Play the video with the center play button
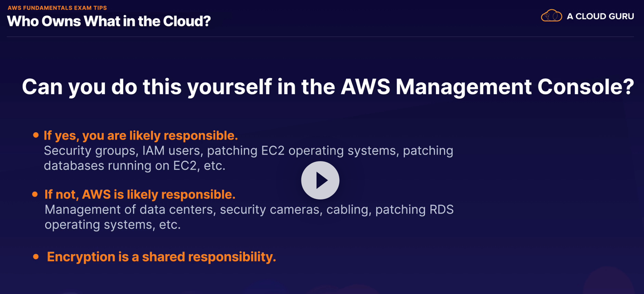The height and width of the screenshot is (294, 644). tap(320, 180)
